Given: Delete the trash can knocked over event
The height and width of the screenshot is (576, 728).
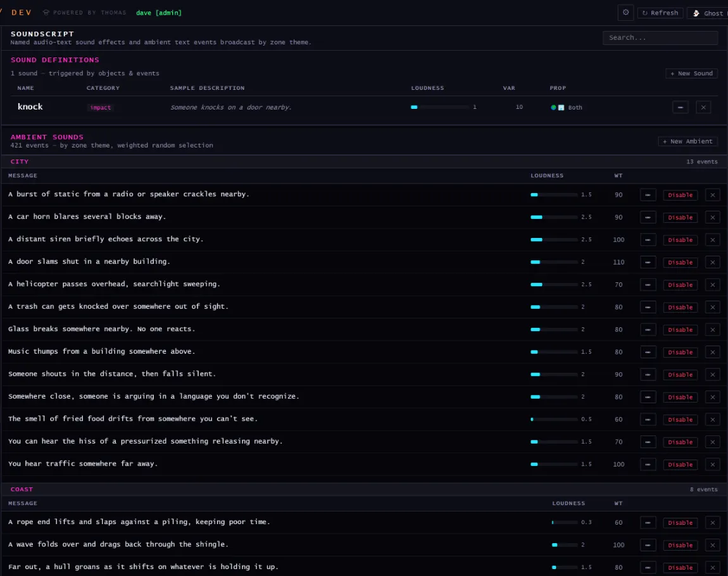Looking at the screenshot, I should pos(713,307).
